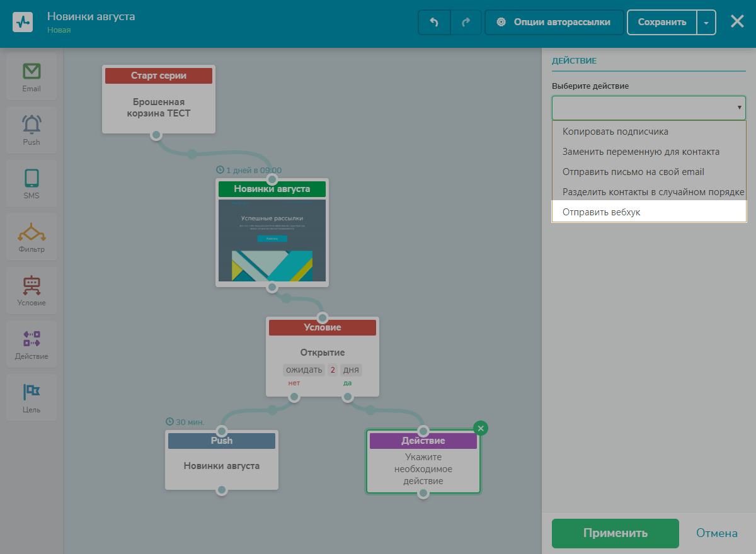Select the Push Новинки августа node
Screen dimensions: 756x554
click(x=222, y=460)
